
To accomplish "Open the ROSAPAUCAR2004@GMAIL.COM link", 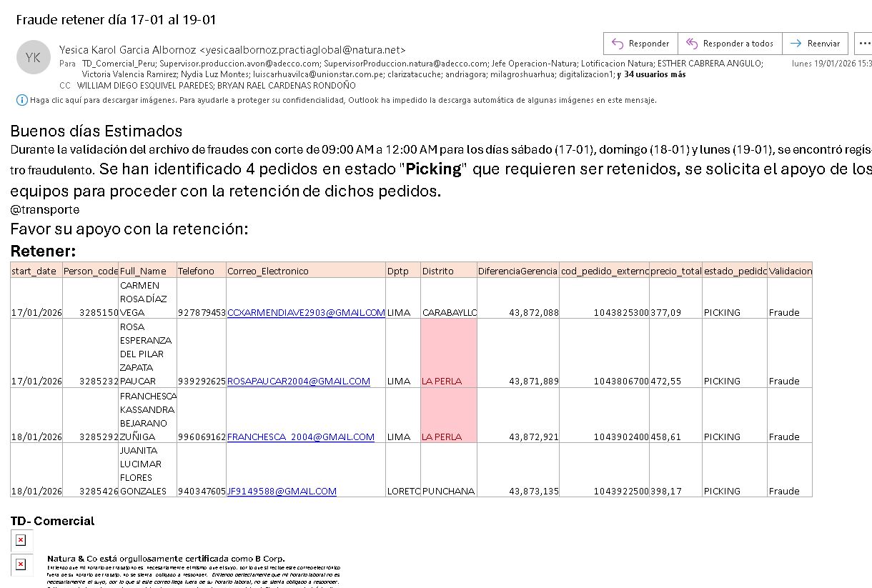I will coord(298,382).
